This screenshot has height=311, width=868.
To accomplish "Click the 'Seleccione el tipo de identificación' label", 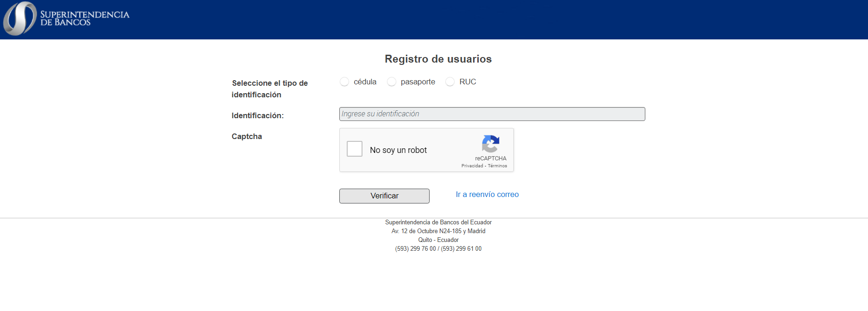I will pos(270,89).
